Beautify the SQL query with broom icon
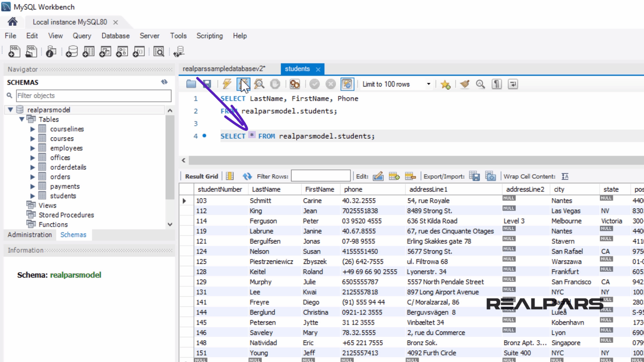 (x=465, y=84)
